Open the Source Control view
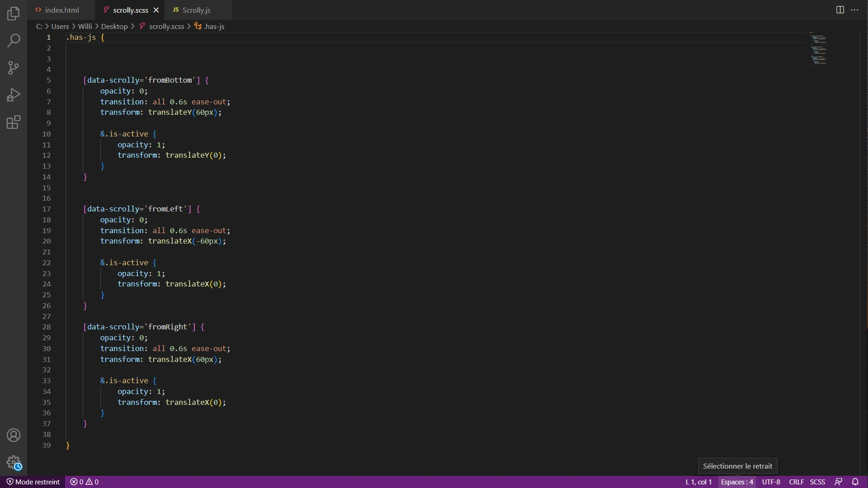868x488 pixels. [14, 68]
